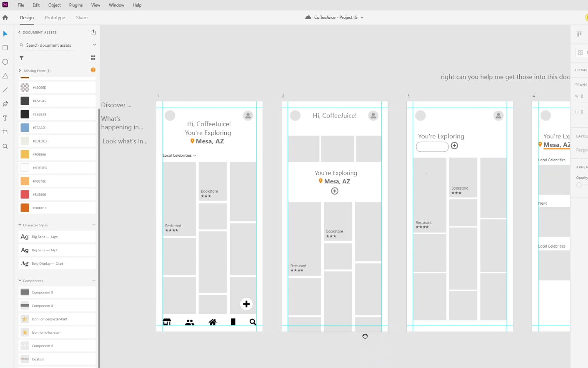Select color swatch #2B2B2B
The height and width of the screenshot is (368, 588).
[25, 114]
